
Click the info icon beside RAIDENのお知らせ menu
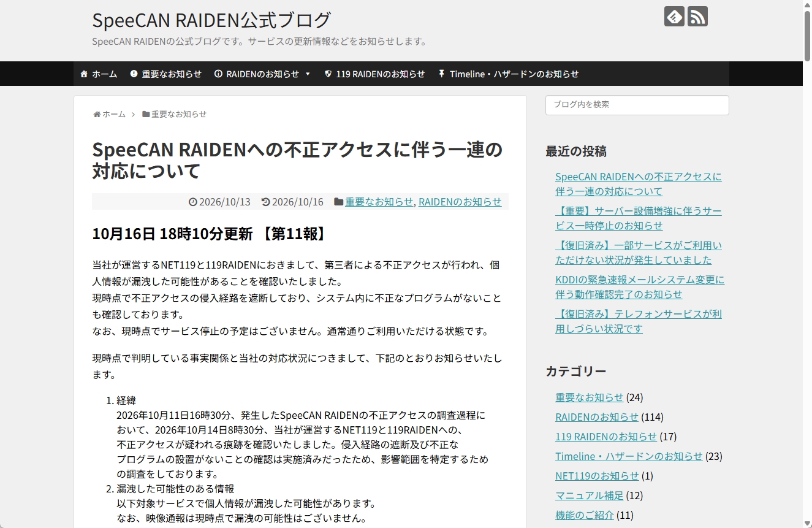click(x=218, y=74)
